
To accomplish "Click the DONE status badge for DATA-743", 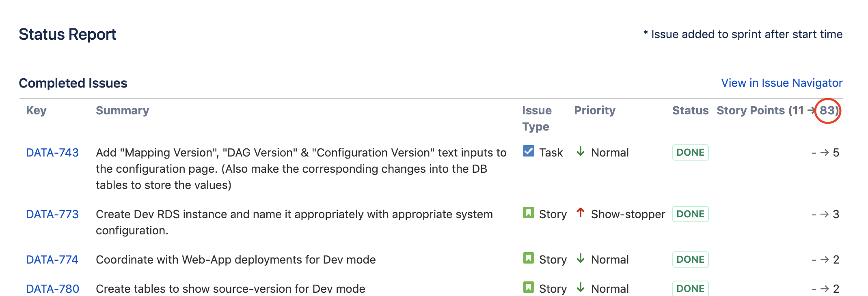I will (x=690, y=152).
